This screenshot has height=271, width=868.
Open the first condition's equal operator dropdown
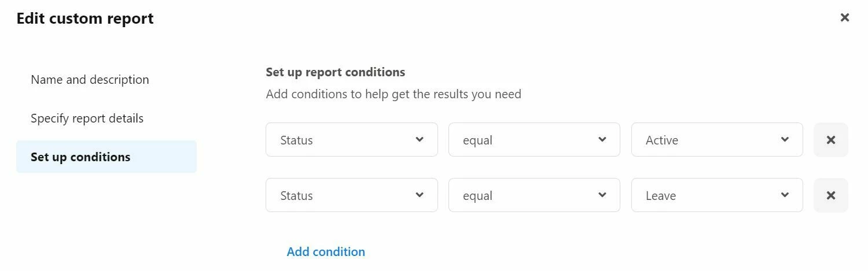[534, 139]
